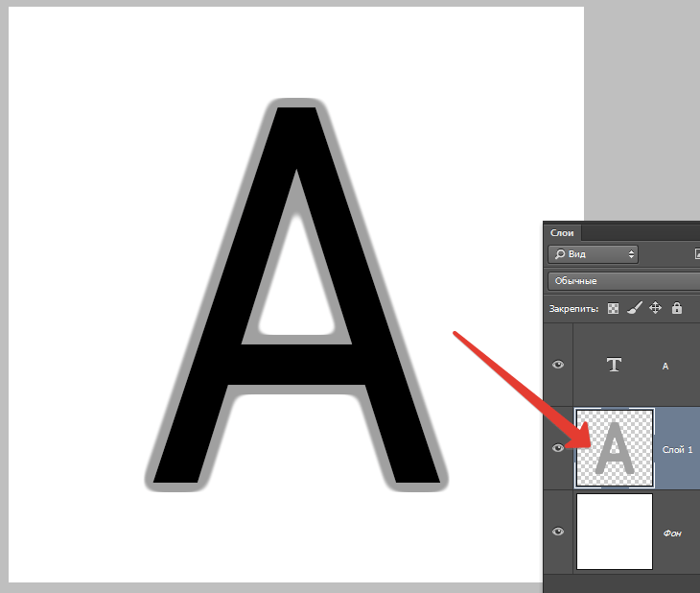
Task: Hide the text layer A
Action: tap(558, 365)
